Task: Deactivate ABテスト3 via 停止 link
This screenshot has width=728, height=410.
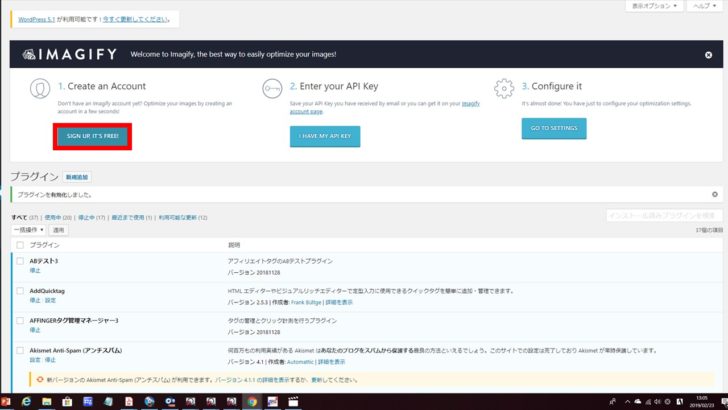Action: click(x=35, y=270)
